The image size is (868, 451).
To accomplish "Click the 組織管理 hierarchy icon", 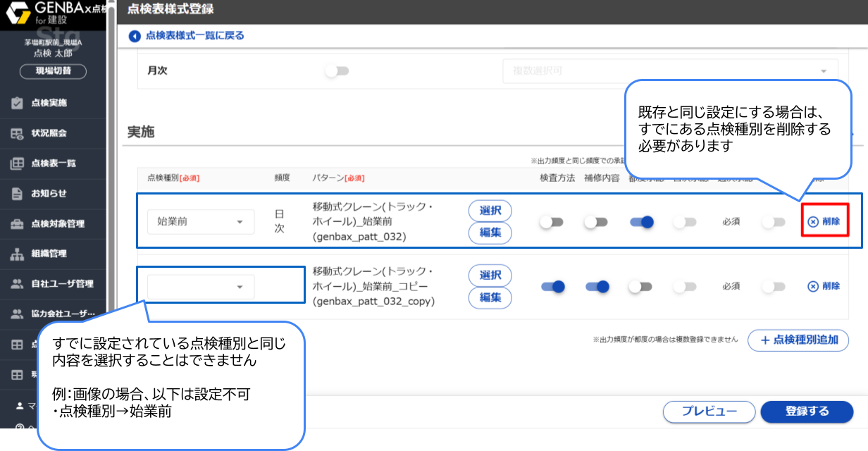I will click(18, 254).
